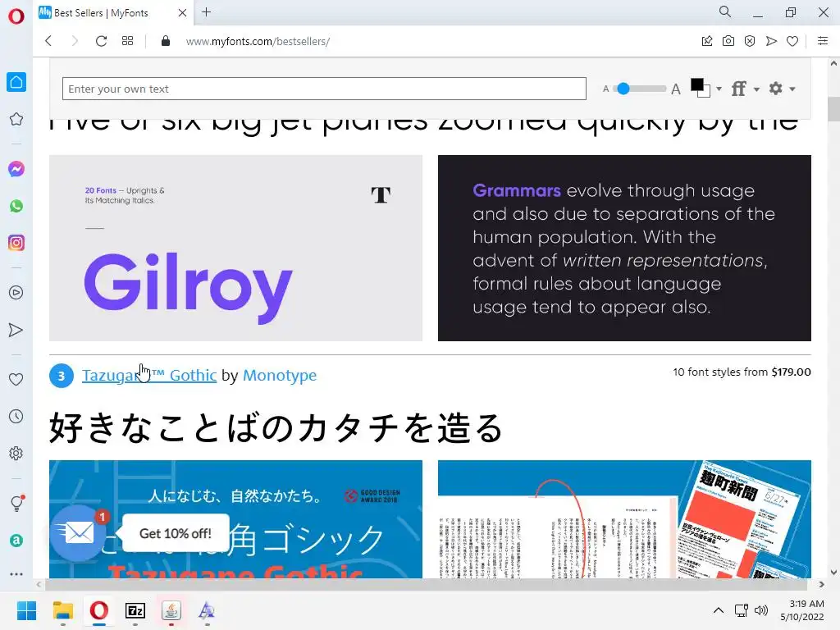Viewport: 840px width, 630px height.
Task: Close the Best Sellers MyFonts tab
Action: (x=182, y=12)
